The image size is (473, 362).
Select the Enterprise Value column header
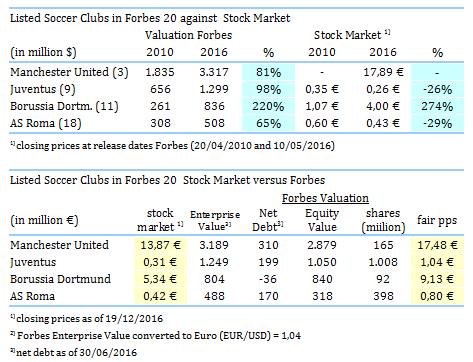215,220
